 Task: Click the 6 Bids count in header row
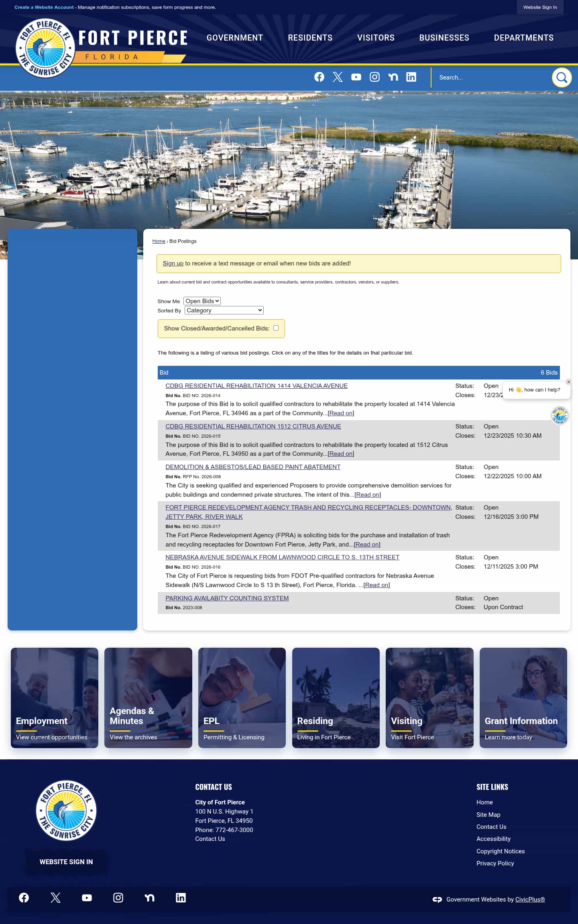pyautogui.click(x=549, y=373)
